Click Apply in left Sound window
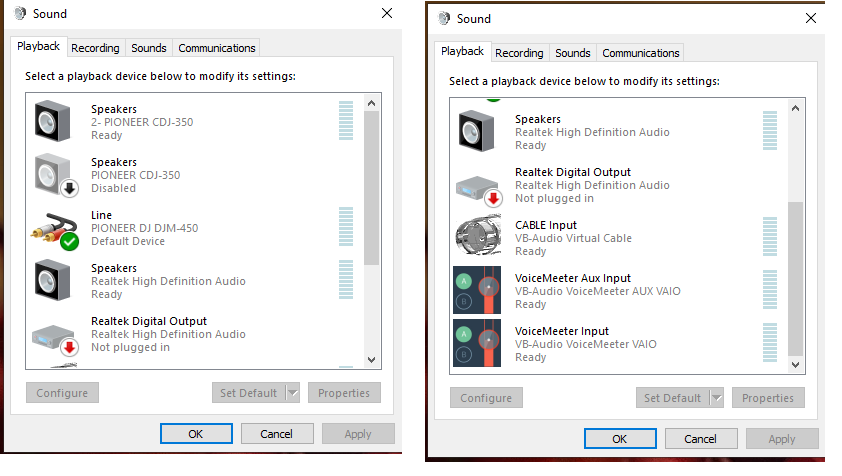 click(358, 434)
